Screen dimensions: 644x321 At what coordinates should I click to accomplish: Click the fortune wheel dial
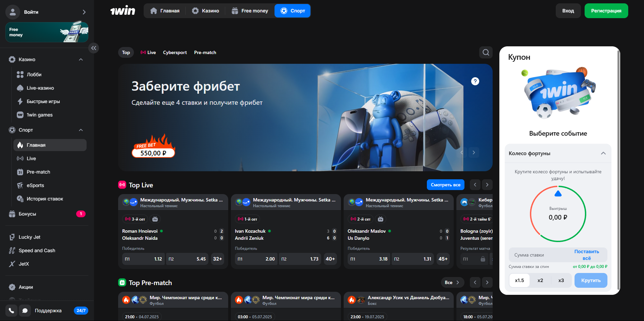(558, 214)
